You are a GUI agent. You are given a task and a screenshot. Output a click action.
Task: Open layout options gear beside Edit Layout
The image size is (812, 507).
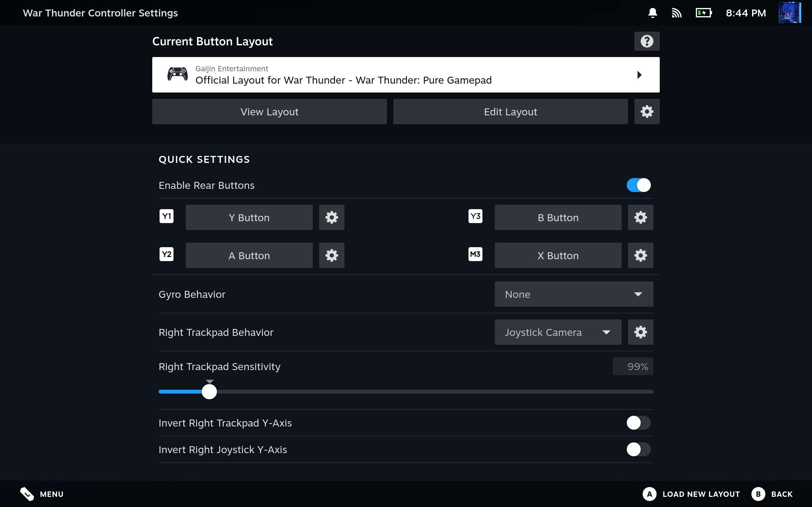646,112
